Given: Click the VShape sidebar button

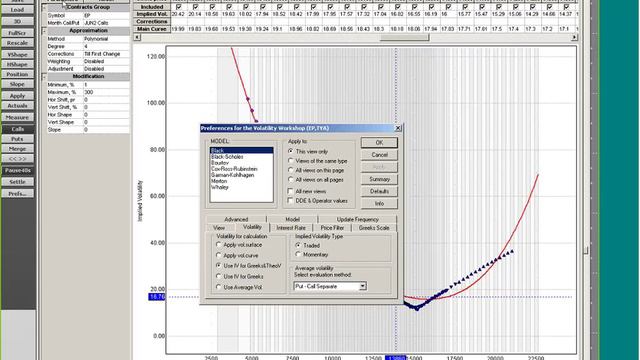Looking at the screenshot, I should pyautogui.click(x=17, y=54).
